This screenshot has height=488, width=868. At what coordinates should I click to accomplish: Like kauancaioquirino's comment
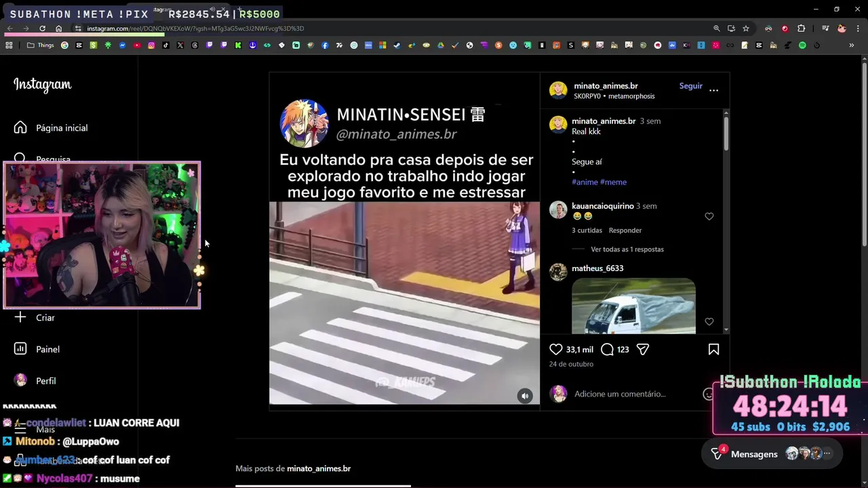click(x=709, y=216)
